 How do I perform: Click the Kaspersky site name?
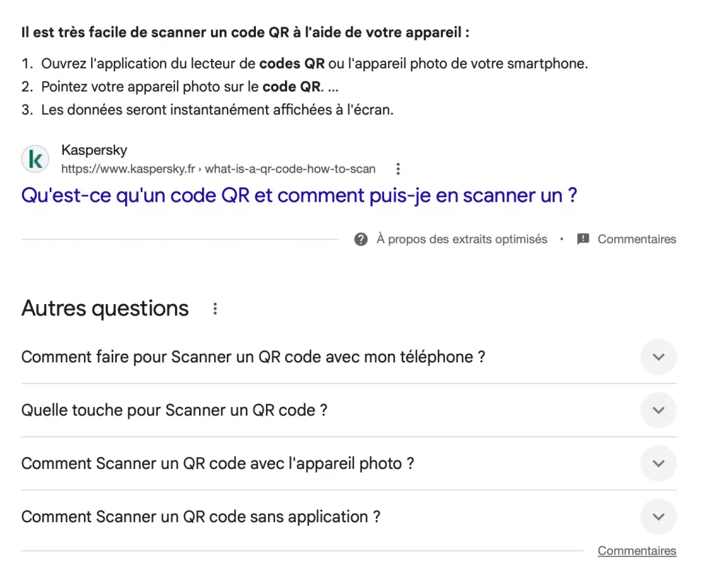(x=94, y=151)
